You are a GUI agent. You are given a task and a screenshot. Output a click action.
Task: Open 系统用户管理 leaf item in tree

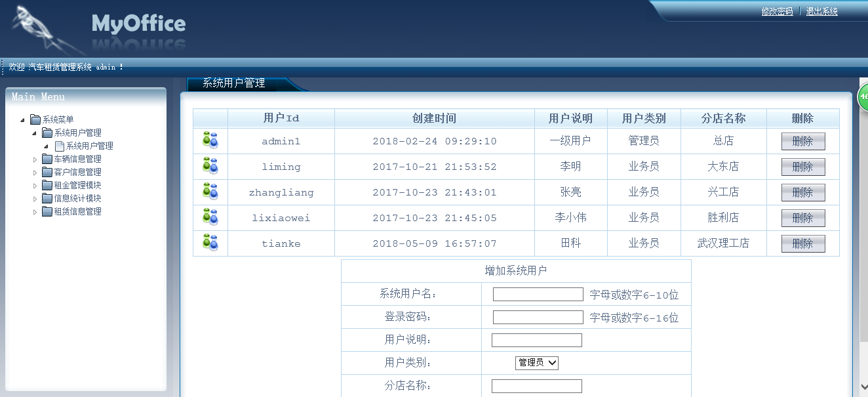[x=90, y=146]
